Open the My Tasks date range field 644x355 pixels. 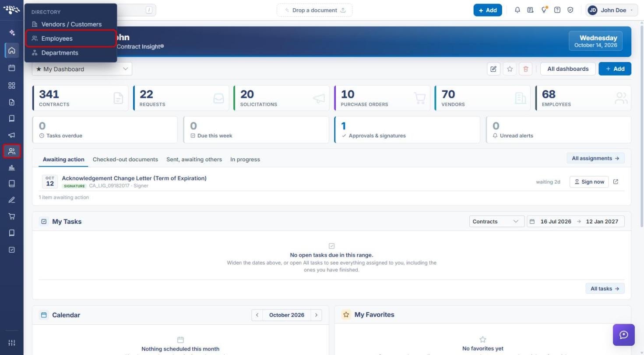576,222
